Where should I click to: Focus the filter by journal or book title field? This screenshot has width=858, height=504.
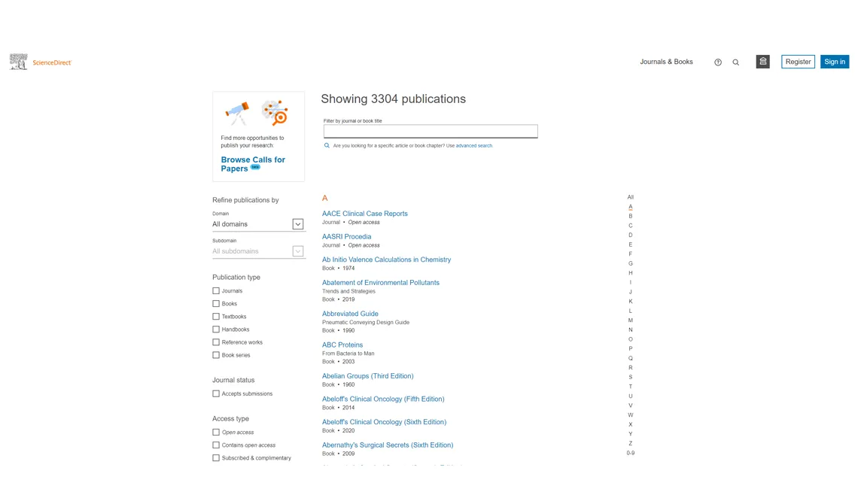click(x=430, y=131)
